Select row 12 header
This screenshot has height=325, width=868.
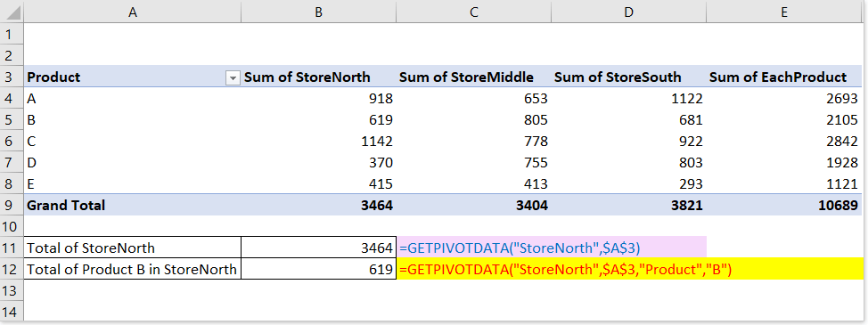pyautogui.click(x=12, y=269)
